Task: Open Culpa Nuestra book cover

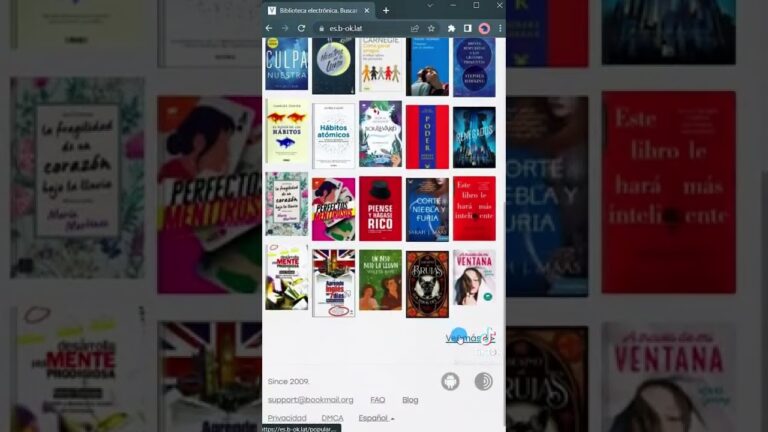Action: (287, 64)
